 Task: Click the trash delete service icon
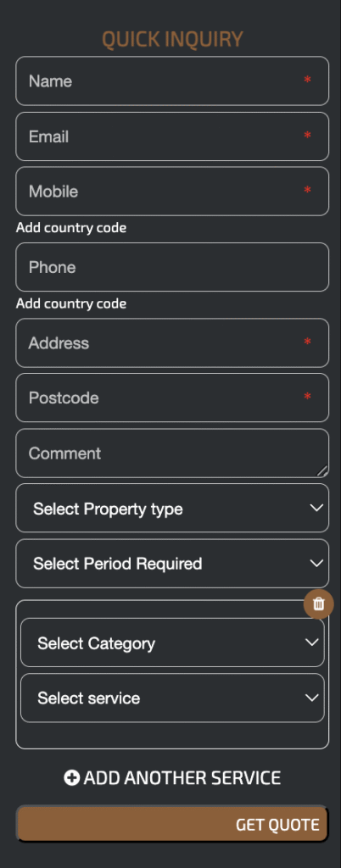coord(318,604)
